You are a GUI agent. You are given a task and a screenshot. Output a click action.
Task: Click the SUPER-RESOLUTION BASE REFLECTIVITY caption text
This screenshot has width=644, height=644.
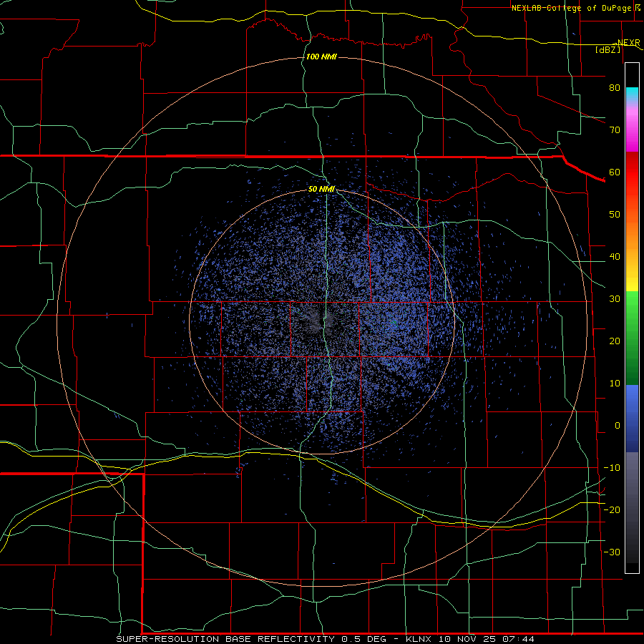click(225, 639)
